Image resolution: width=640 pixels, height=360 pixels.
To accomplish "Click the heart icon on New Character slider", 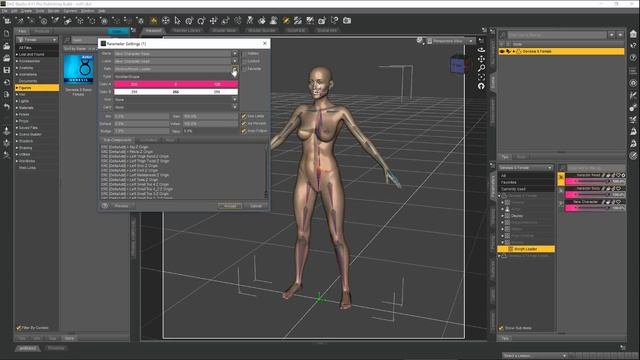I will [618, 202].
